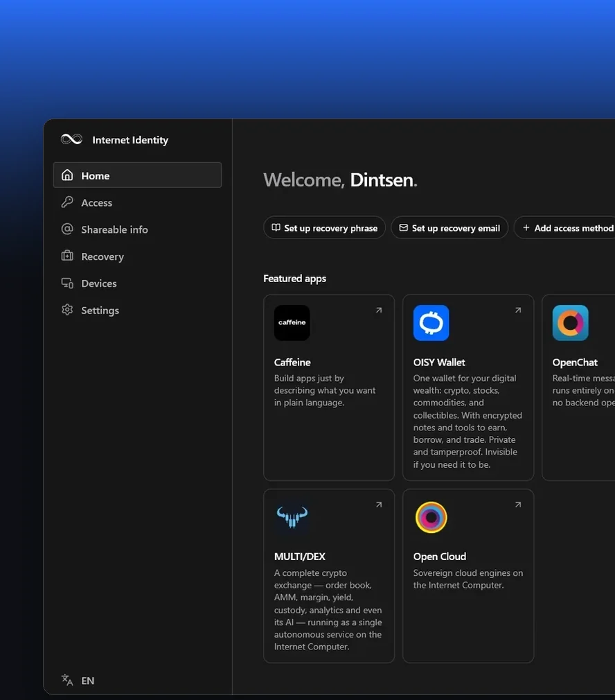The height and width of the screenshot is (700, 615).
Task: Click the Open Cloud description text
Action: pos(467,579)
